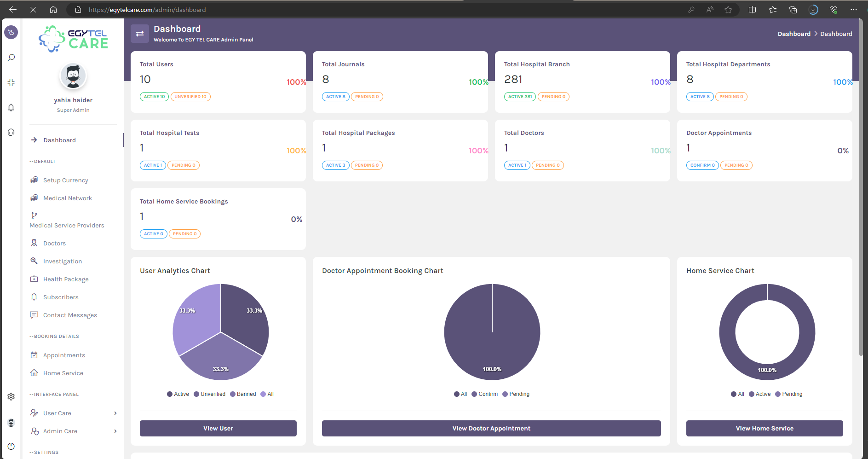Viewport: 868px width, 459px height.
Task: Open the browser collections icon
Action: pyautogui.click(x=793, y=10)
